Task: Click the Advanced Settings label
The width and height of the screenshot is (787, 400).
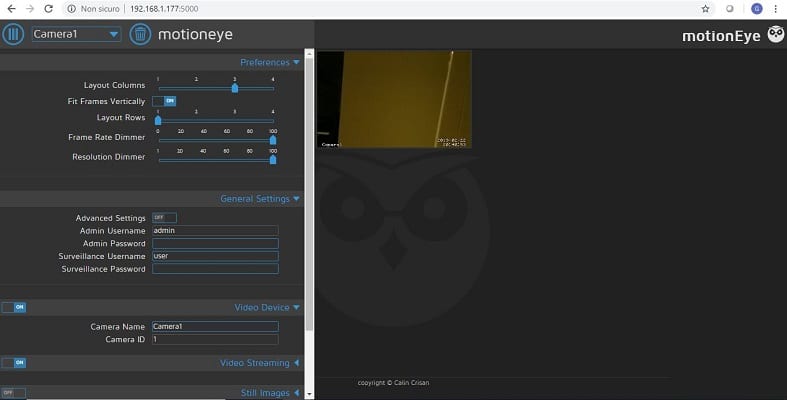Action: click(110, 218)
